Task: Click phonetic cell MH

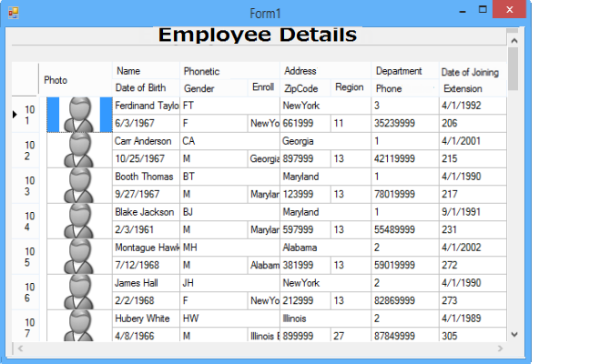Action: point(229,248)
